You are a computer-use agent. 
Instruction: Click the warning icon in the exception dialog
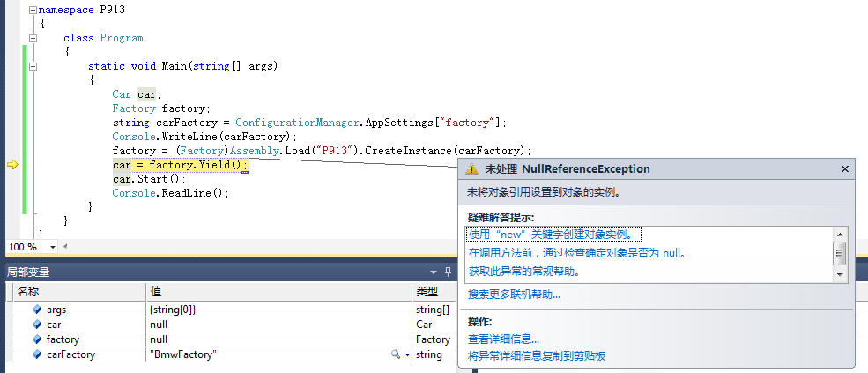(x=472, y=169)
